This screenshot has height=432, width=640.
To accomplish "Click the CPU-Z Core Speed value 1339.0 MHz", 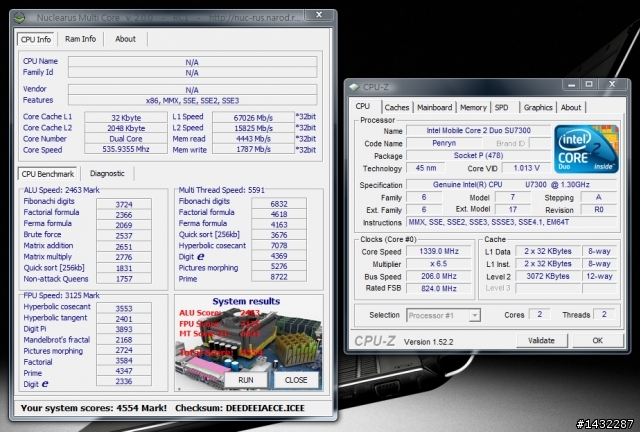I will coord(439,252).
